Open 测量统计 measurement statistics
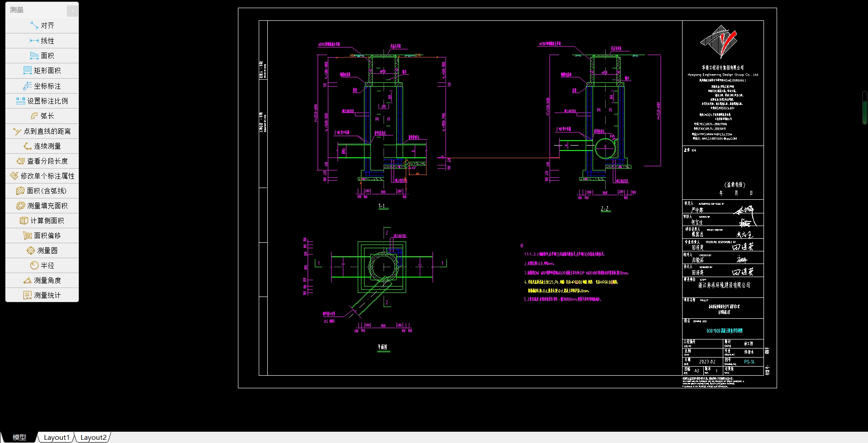The height and width of the screenshot is (443, 868). coord(42,295)
